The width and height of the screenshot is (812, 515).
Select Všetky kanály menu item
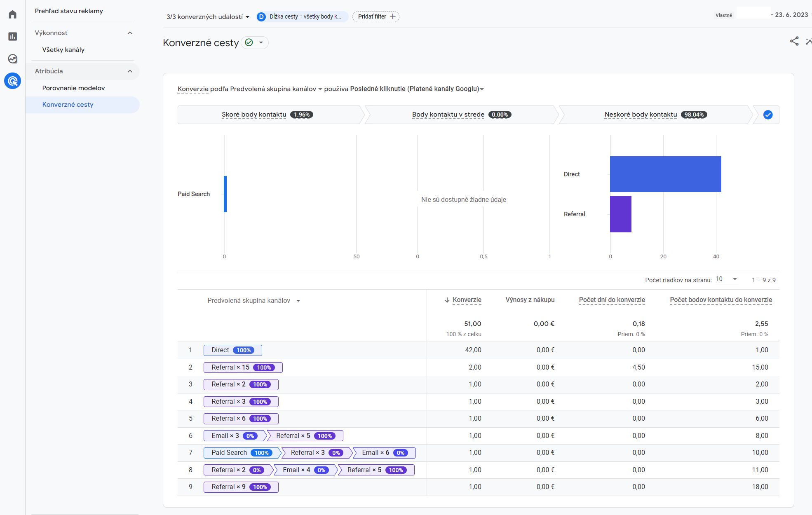coord(63,49)
